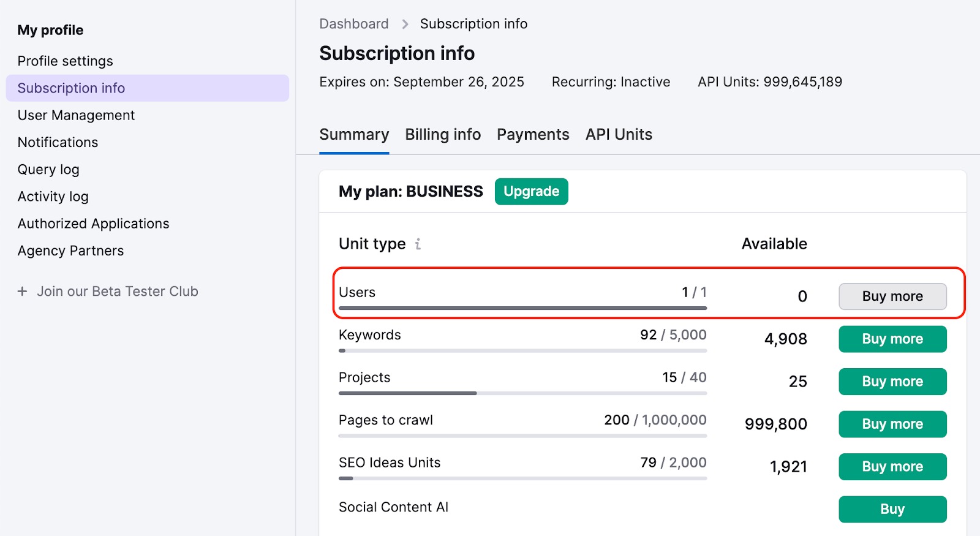This screenshot has height=536, width=980.
Task: Click the breadcrumb chevron after Dashboard
Action: pos(405,24)
